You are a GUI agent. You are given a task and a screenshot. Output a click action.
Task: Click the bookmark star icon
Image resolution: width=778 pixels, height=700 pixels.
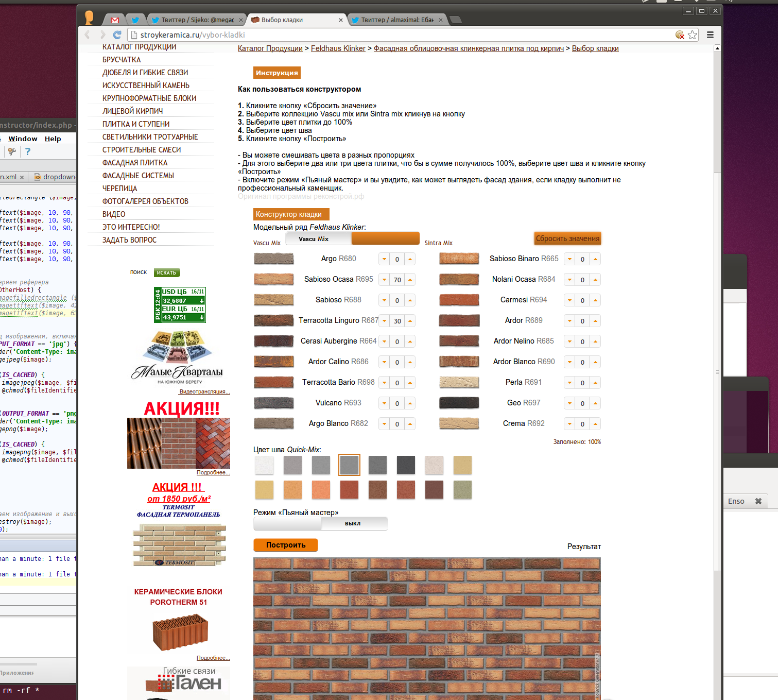693,35
